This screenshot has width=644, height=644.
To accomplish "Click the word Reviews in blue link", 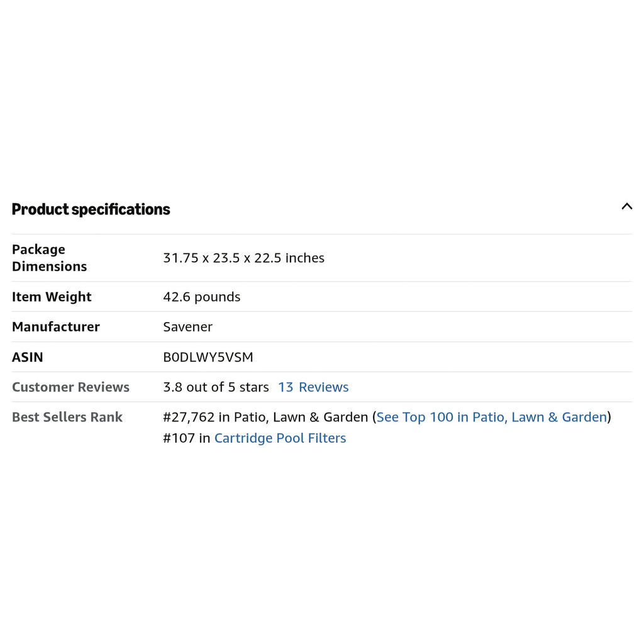I will tap(324, 387).
